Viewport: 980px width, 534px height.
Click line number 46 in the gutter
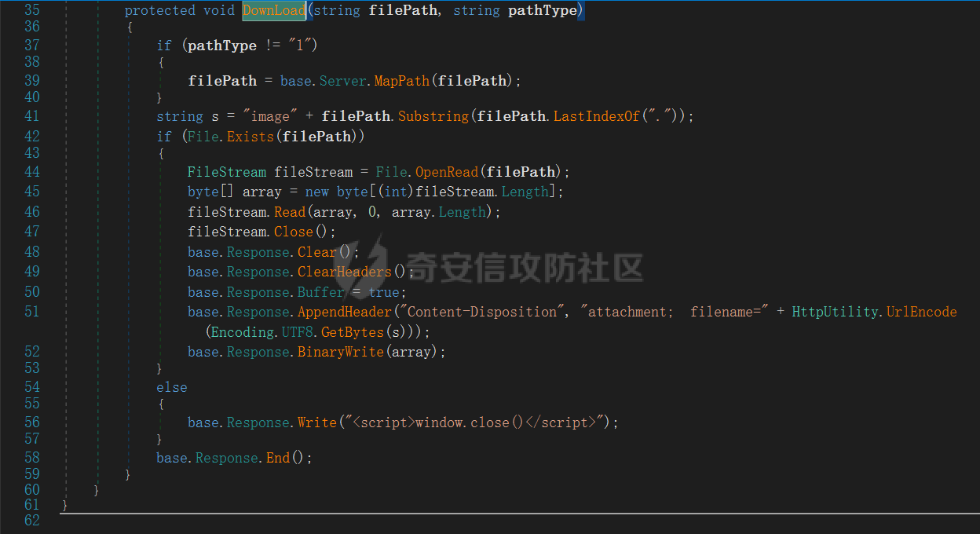(32, 211)
